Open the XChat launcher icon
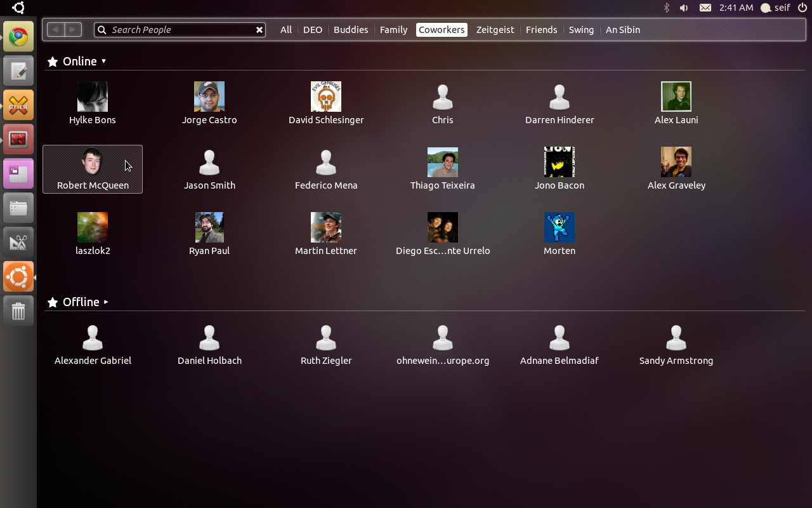The height and width of the screenshot is (508, 812). 18,105
